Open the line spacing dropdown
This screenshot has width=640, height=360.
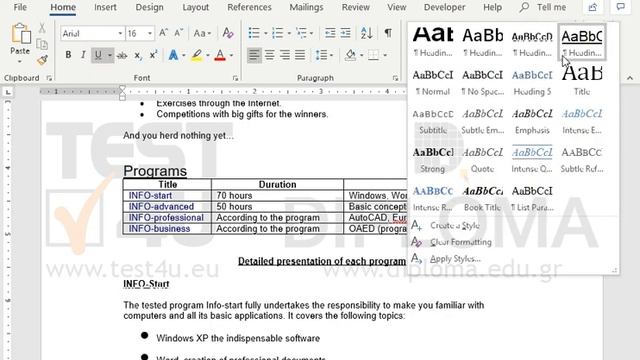[324, 55]
